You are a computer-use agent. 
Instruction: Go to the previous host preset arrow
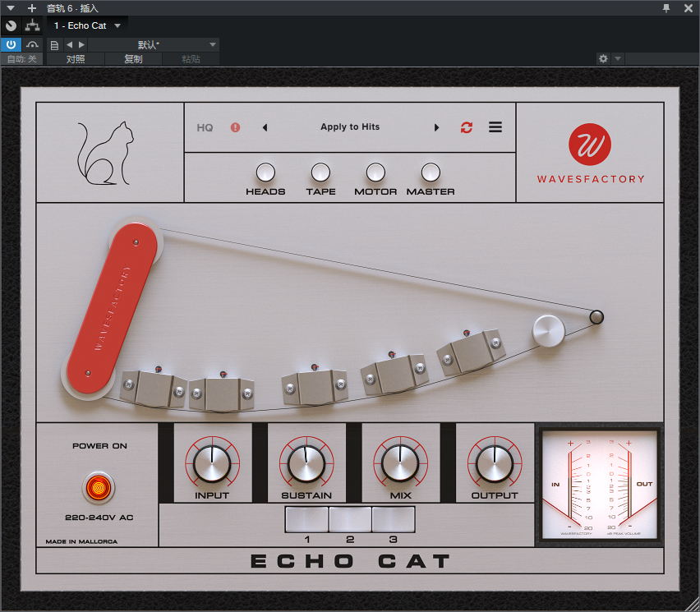coord(69,44)
